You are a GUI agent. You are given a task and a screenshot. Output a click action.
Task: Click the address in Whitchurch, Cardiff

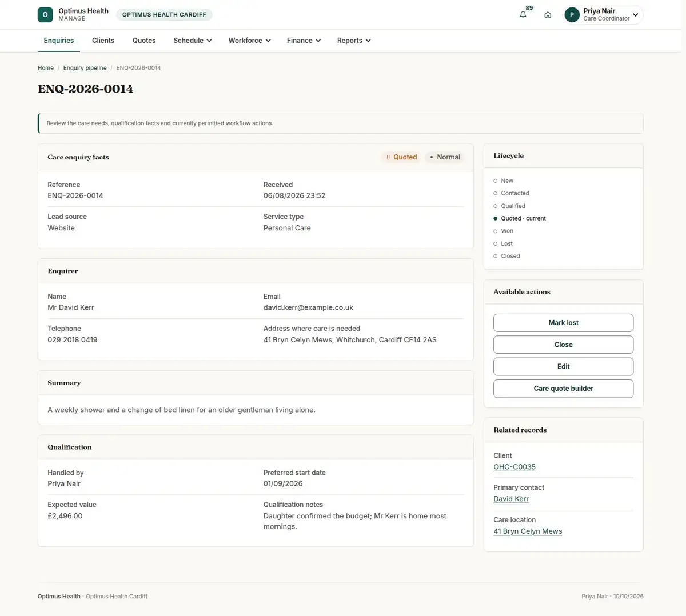coord(350,339)
